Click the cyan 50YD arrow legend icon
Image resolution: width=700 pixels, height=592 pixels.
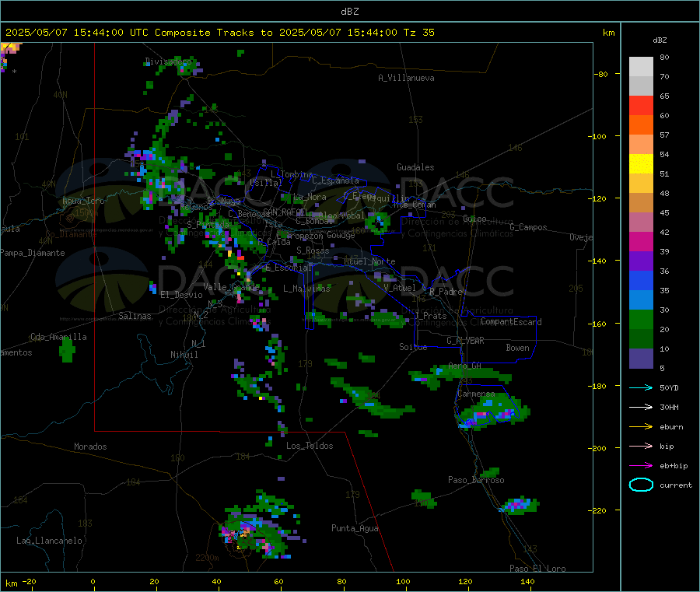pyautogui.click(x=641, y=387)
